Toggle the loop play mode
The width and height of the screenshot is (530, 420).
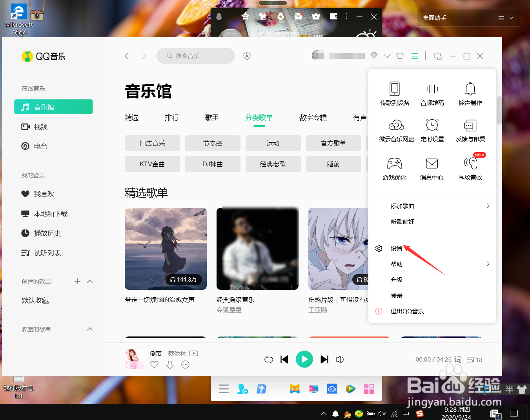(269, 360)
